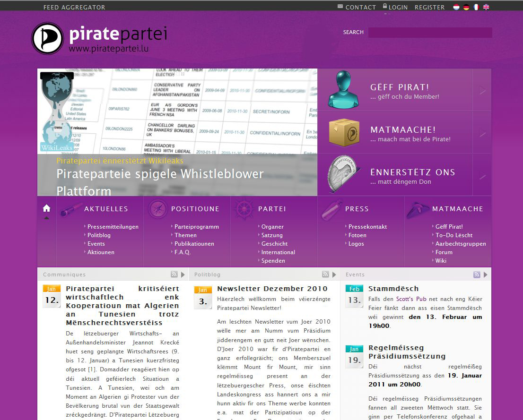The height and width of the screenshot is (420, 523).
Task: Click the Piratepartei logo in the header
Action: [99, 38]
